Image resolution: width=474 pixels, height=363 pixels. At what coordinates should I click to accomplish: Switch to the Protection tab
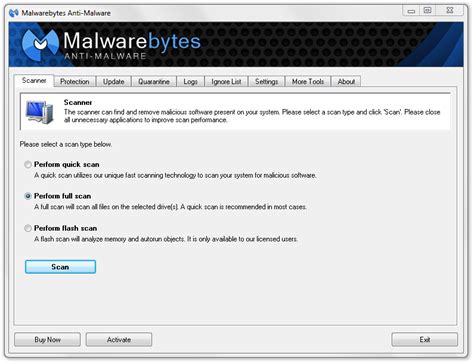pos(75,82)
